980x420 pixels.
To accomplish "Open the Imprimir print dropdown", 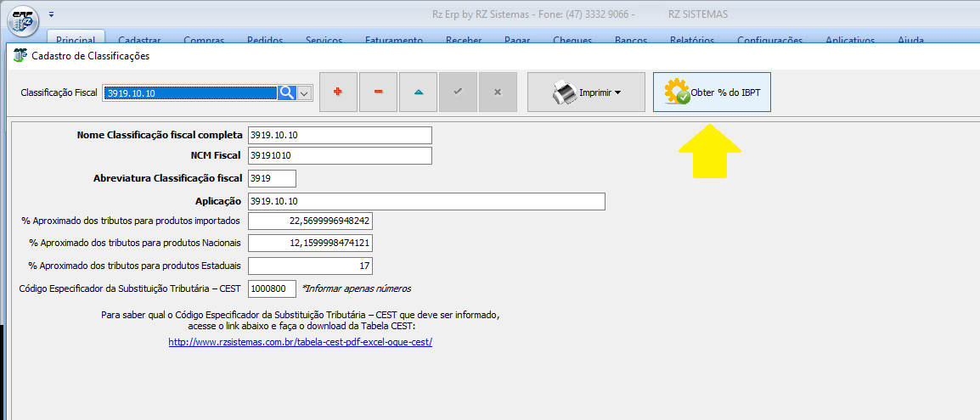I will click(586, 92).
